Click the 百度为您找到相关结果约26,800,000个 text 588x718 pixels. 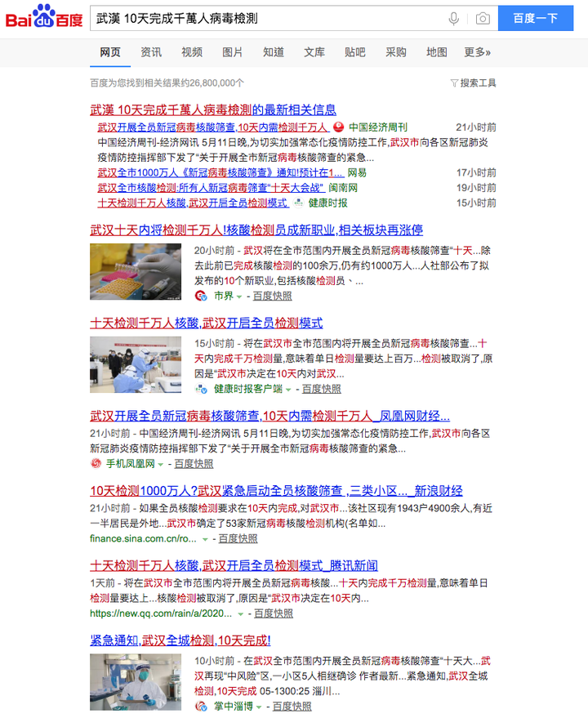pyautogui.click(x=167, y=83)
